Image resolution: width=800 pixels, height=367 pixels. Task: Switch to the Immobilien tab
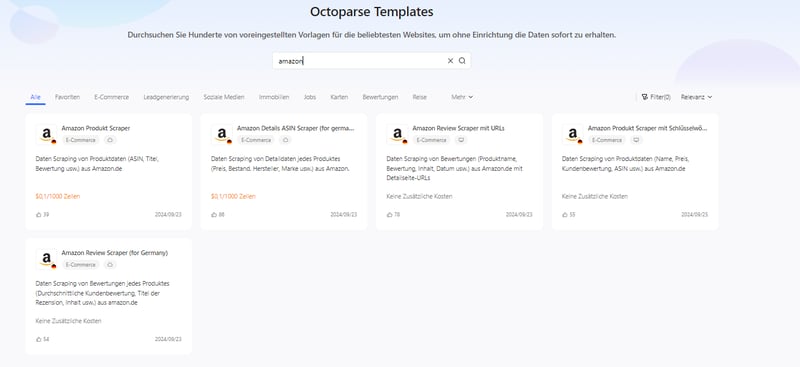(x=274, y=97)
